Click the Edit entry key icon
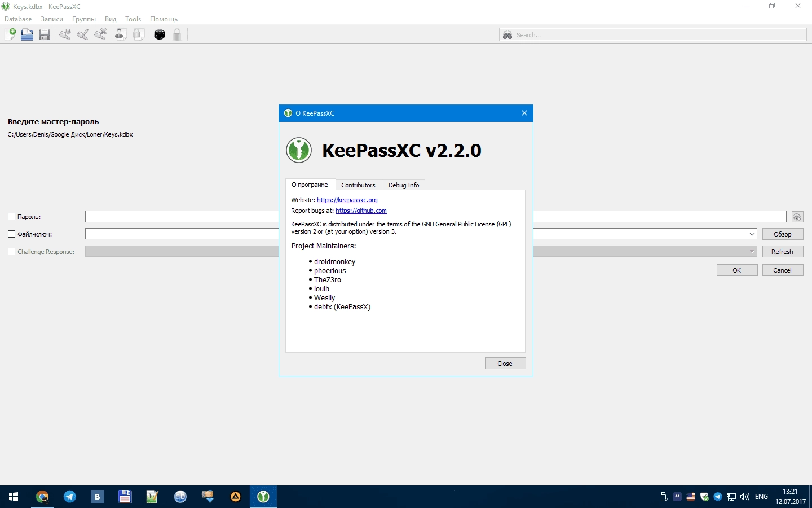 pos(83,34)
